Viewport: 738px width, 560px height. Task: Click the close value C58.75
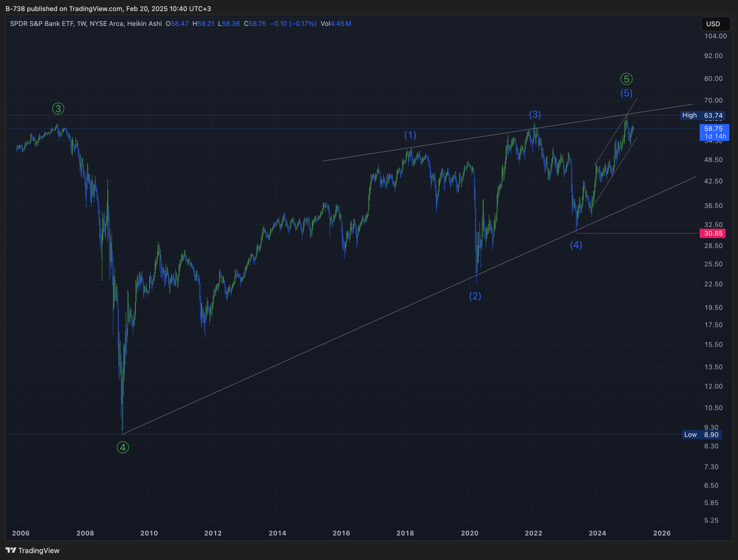click(255, 23)
